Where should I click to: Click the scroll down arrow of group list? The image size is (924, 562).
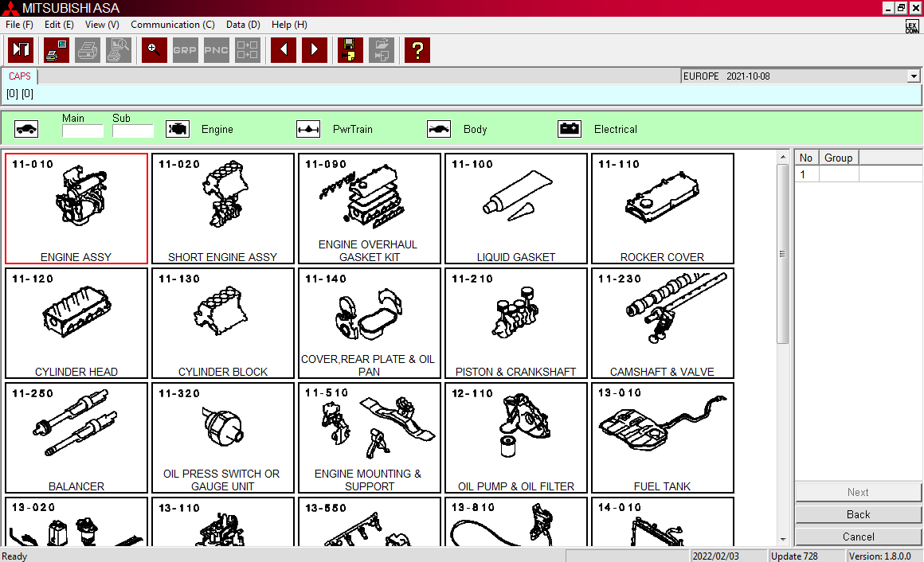click(782, 539)
